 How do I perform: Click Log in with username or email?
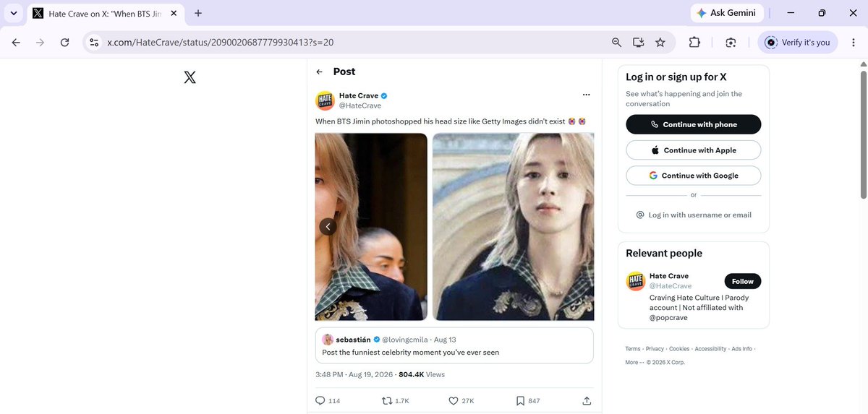(x=693, y=215)
